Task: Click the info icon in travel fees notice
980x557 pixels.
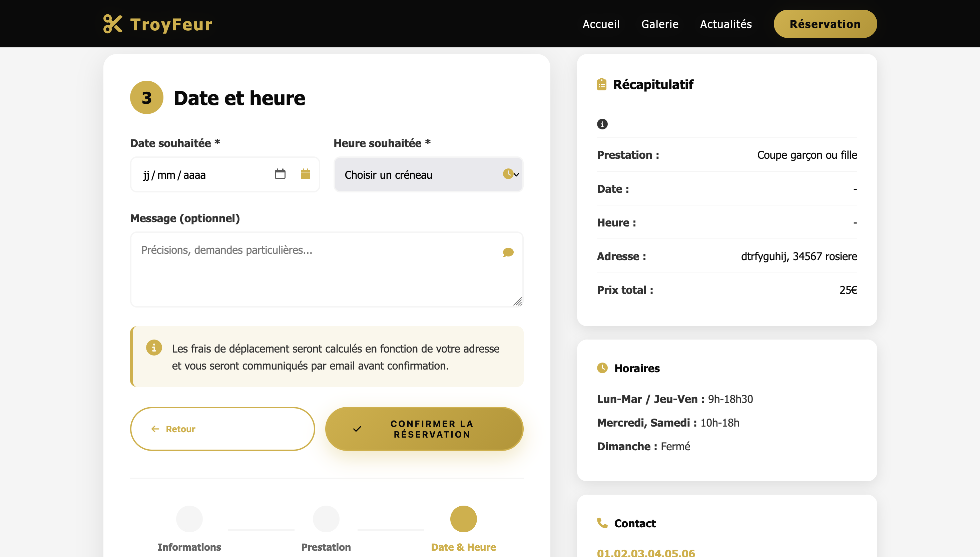Action: 154,348
